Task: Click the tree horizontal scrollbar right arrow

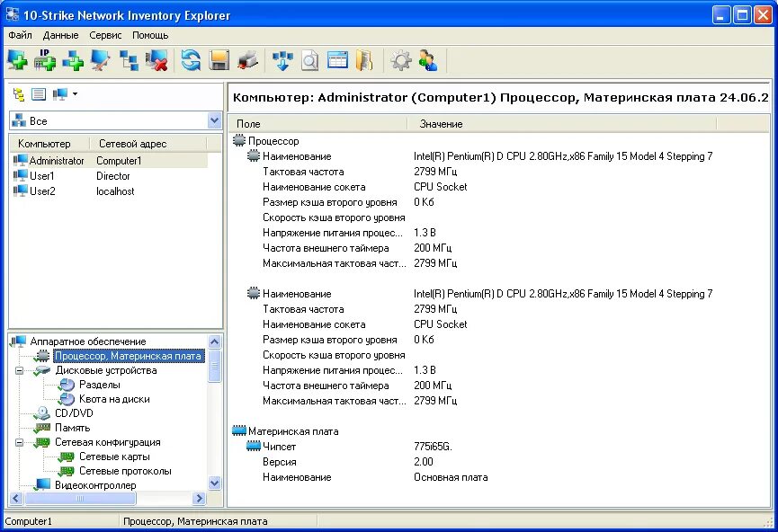Action: (x=200, y=498)
